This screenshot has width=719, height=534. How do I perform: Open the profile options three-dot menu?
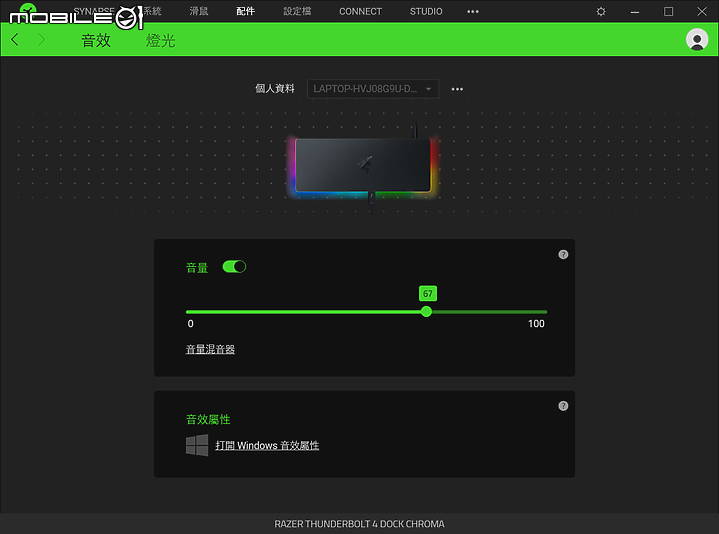(x=457, y=89)
